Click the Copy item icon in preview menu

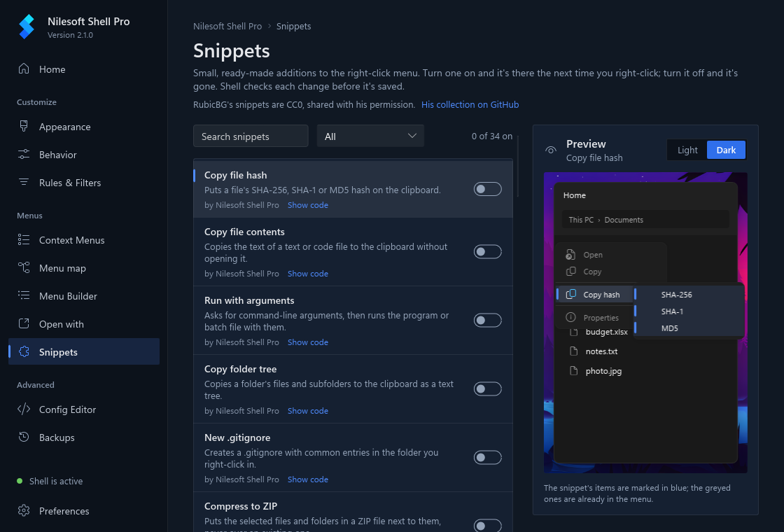[570, 272]
